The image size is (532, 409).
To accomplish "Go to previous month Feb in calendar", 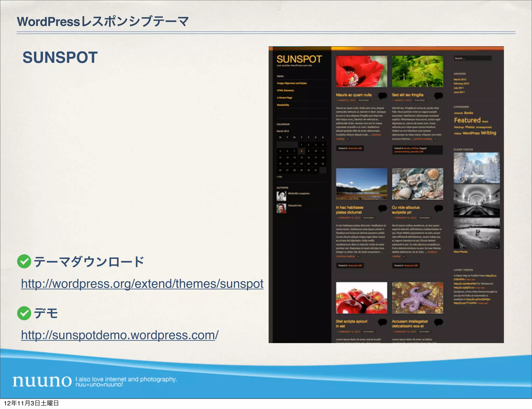I will 279,177.
